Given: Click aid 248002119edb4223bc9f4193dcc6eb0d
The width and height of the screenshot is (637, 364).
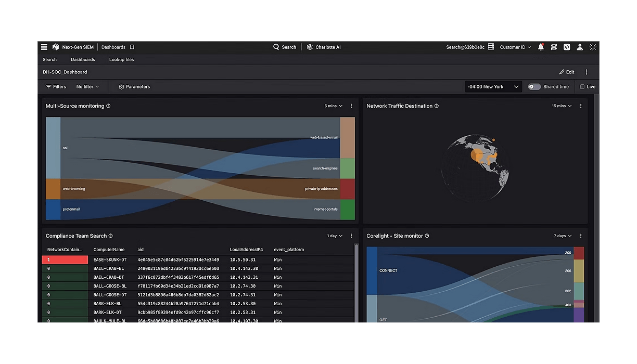Looking at the screenshot, I should [x=178, y=268].
